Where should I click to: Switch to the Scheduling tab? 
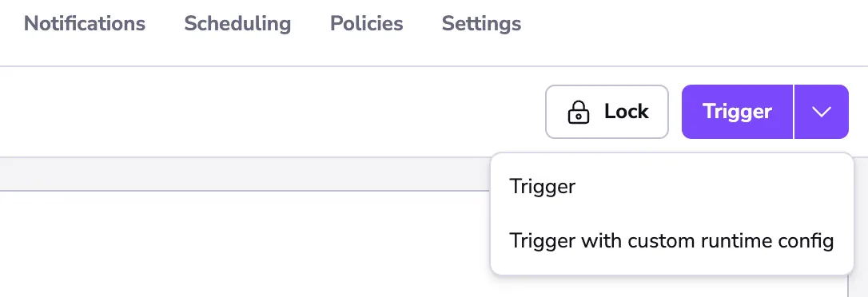(237, 23)
